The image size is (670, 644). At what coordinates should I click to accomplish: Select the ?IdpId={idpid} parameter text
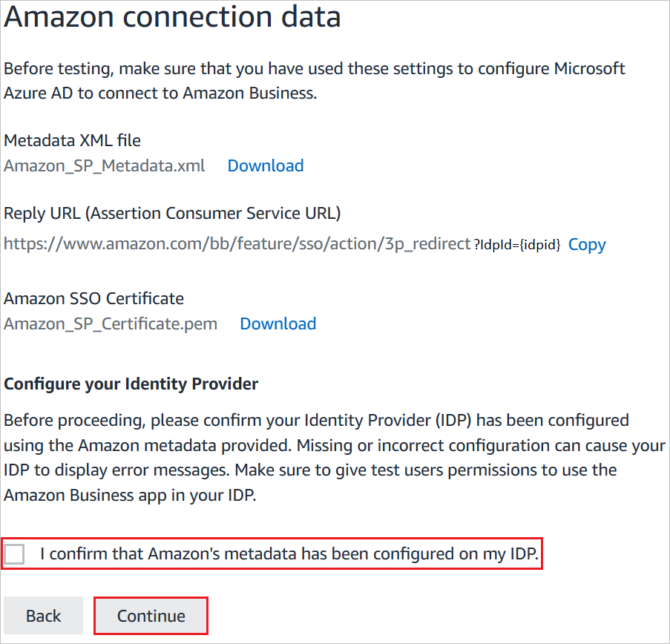coord(517,244)
